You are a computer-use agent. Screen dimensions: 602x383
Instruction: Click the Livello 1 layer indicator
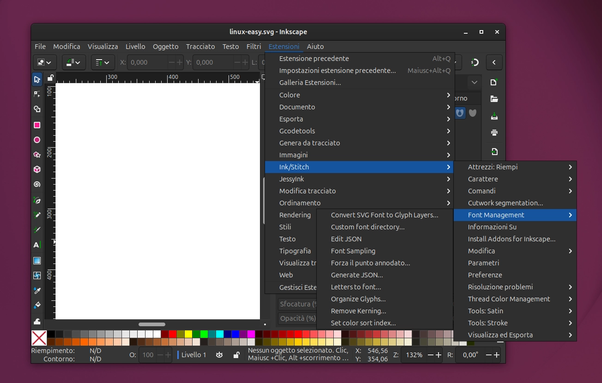point(192,355)
